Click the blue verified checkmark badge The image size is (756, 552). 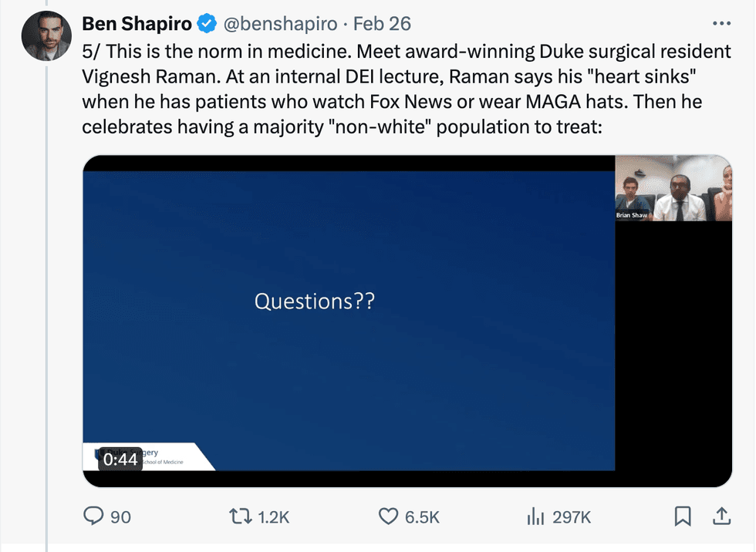[x=206, y=24]
